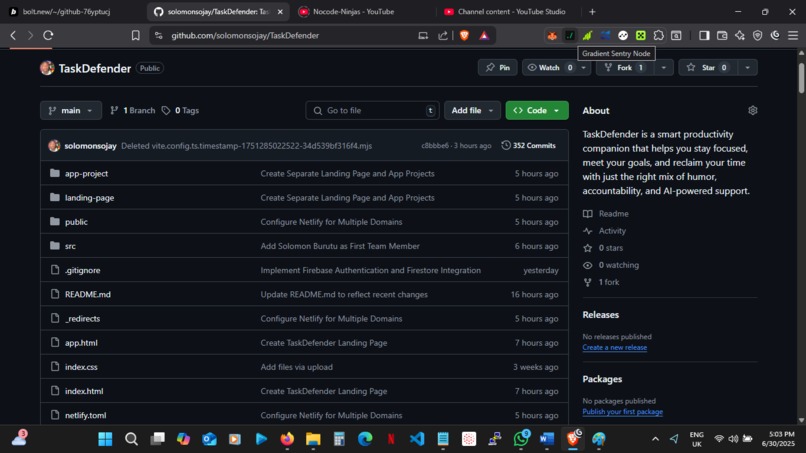Open Outlook from the taskbar
The image size is (806, 453).
pos(209,439)
